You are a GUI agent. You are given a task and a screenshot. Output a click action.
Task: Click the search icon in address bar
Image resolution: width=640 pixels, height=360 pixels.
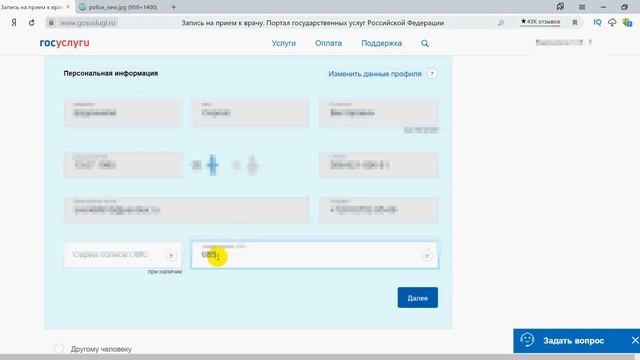pos(501,23)
